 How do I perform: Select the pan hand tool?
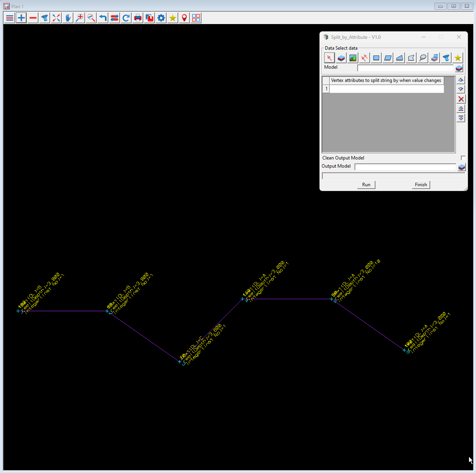pyautogui.click(x=68, y=18)
